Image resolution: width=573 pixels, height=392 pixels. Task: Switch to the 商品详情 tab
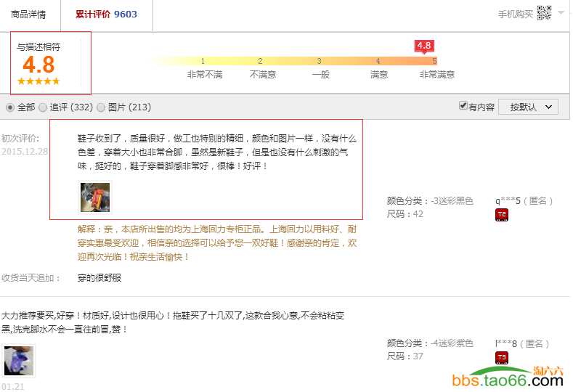point(28,15)
